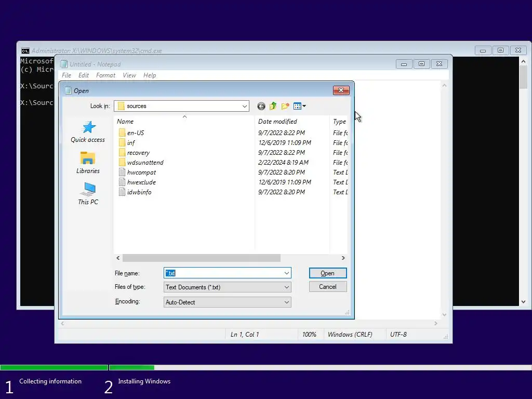Image resolution: width=532 pixels, height=399 pixels.
Task: Click the Collecting information progress bar
Action: point(54,367)
